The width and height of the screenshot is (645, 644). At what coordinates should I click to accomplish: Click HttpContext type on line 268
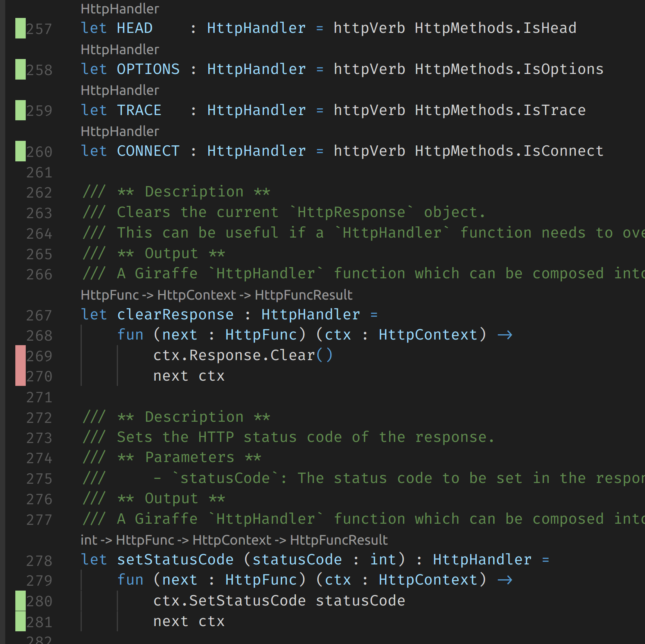[x=428, y=335]
